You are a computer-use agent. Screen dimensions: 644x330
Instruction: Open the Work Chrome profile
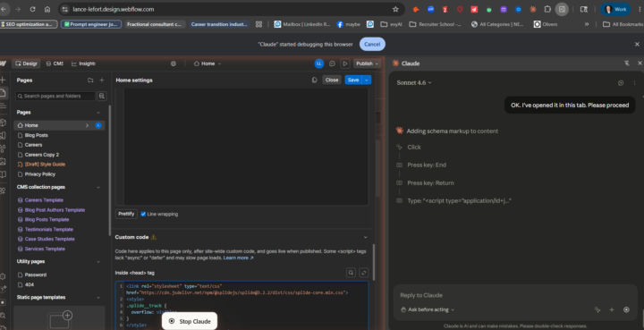click(615, 9)
